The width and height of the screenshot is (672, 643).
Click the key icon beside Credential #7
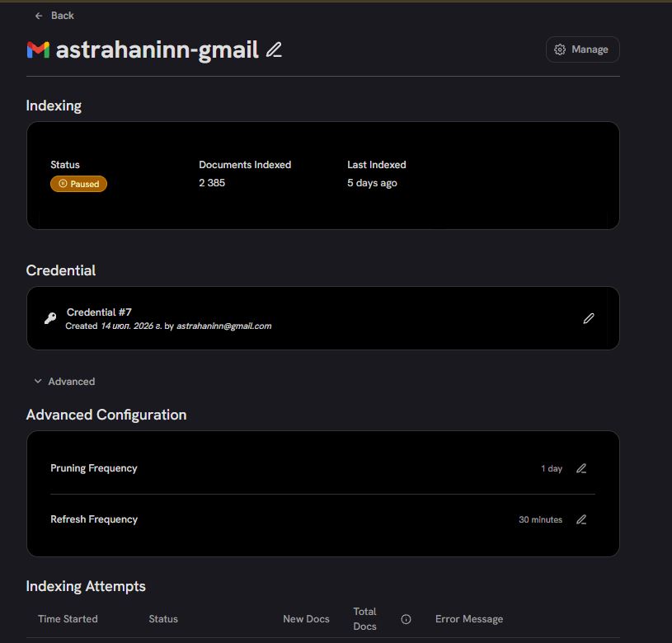coord(50,318)
